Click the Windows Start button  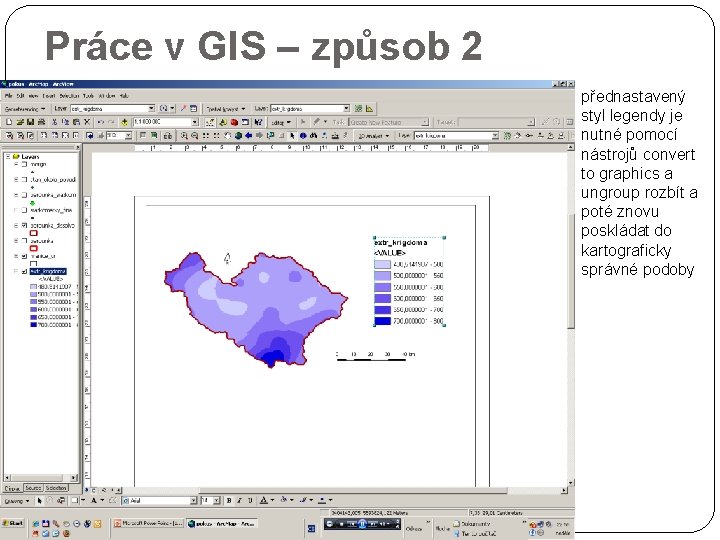coord(13,523)
